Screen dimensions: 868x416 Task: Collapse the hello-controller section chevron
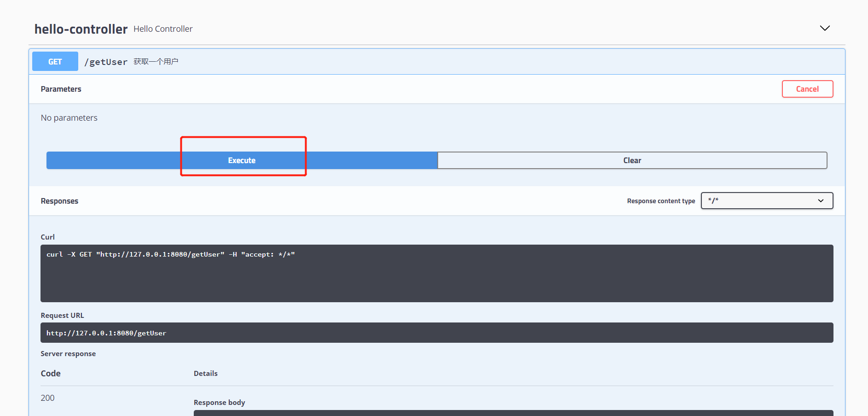tap(825, 28)
